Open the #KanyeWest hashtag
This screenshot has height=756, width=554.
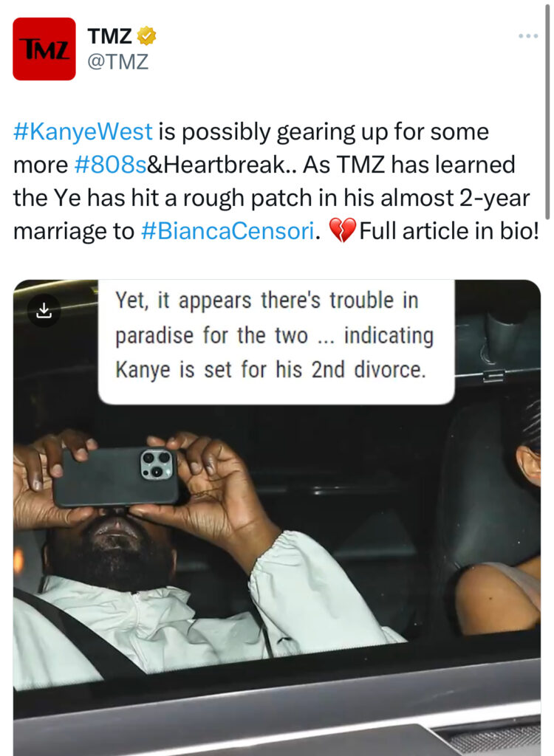83,131
